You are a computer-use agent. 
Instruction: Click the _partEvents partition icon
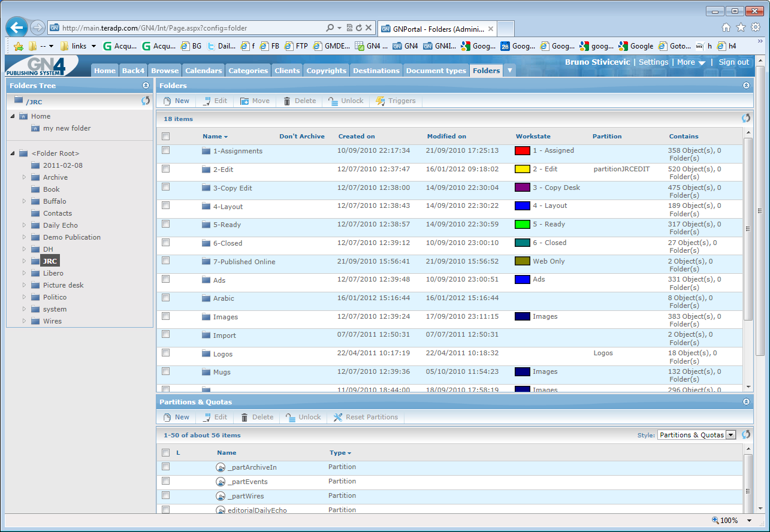221,482
